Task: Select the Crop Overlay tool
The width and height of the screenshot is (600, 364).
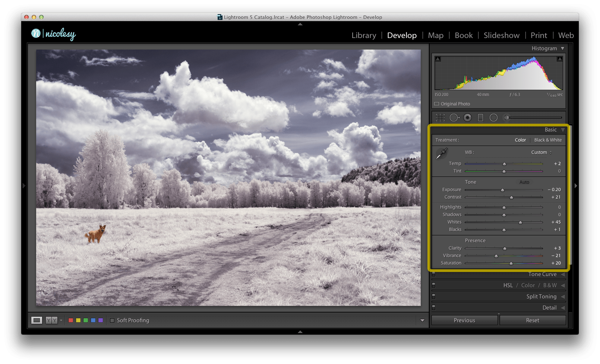Action: point(440,118)
